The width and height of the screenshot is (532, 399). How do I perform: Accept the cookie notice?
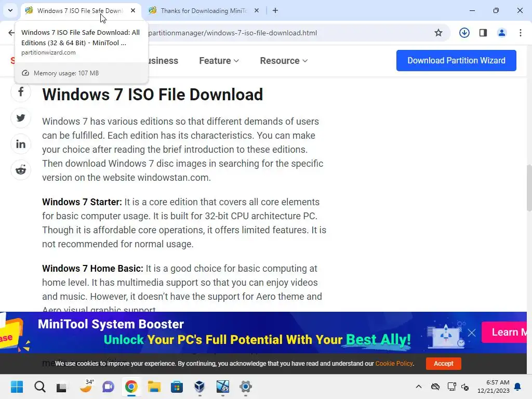coord(444,363)
